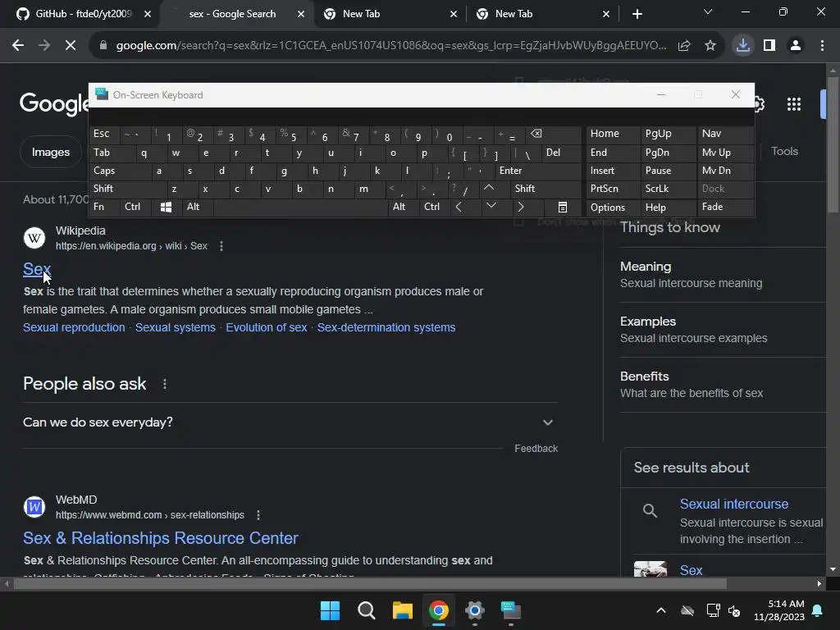Select the Images search filter
This screenshot has width=840, height=630.
click(x=50, y=152)
